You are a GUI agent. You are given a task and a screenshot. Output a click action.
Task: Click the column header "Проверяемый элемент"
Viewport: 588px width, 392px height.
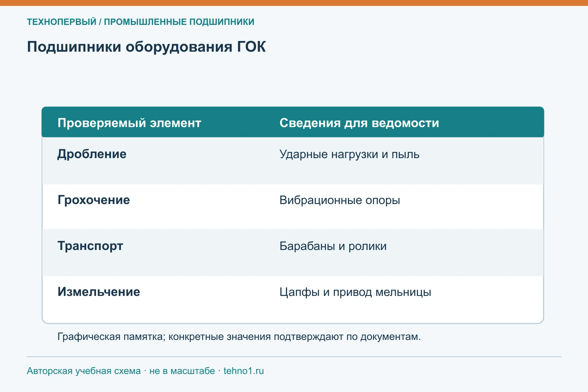click(x=129, y=123)
